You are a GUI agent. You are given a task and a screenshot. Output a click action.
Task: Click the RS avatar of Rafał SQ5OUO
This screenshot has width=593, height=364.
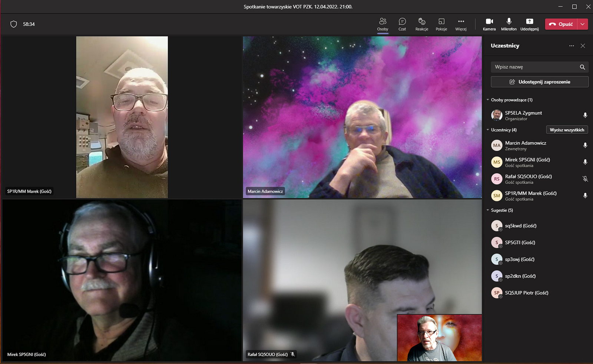click(497, 179)
